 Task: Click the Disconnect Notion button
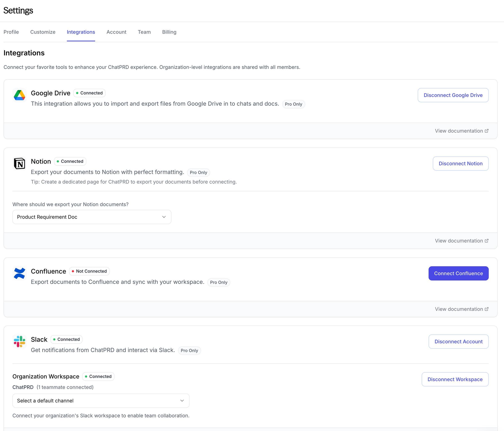461,163
